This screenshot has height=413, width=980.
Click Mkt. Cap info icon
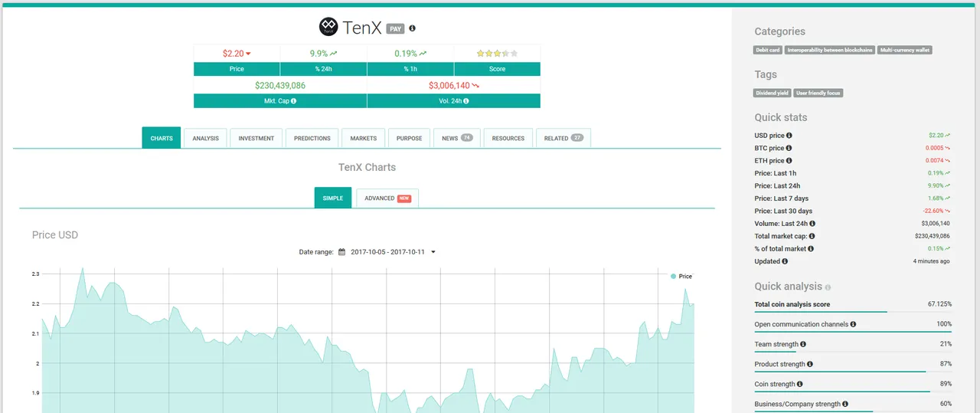click(x=293, y=101)
